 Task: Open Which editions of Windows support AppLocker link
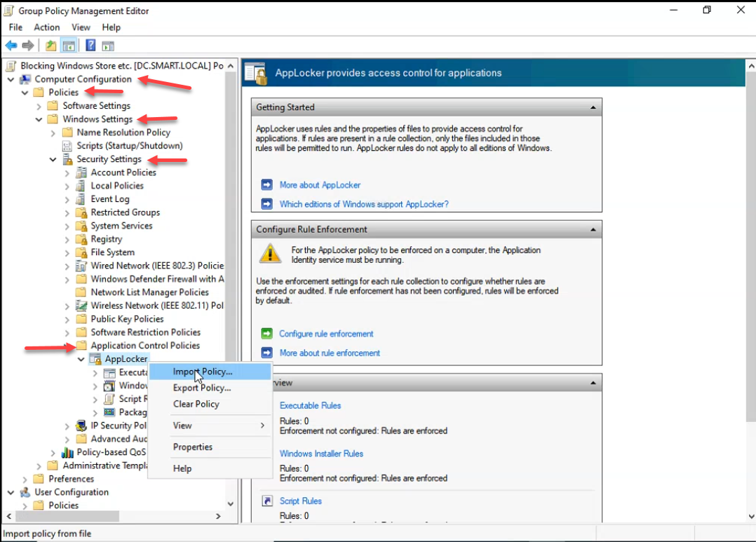(364, 205)
